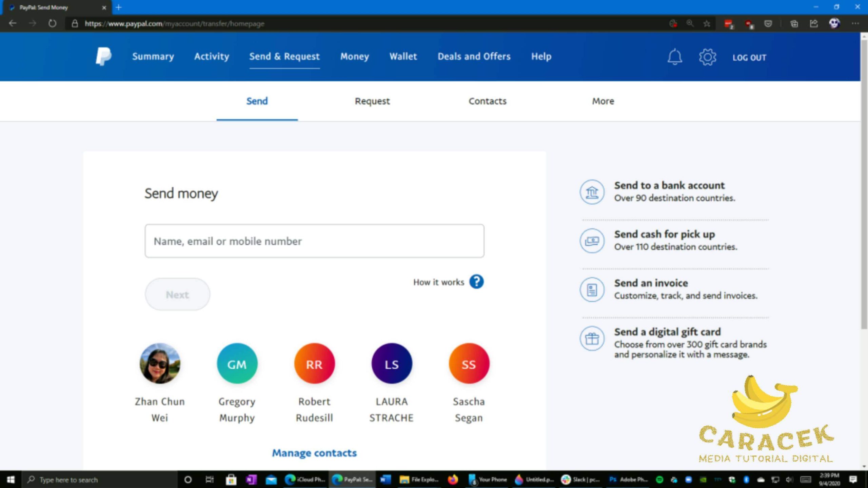The image size is (868, 488).
Task: Click the browser back arrow
Action: pyautogui.click(x=13, y=23)
